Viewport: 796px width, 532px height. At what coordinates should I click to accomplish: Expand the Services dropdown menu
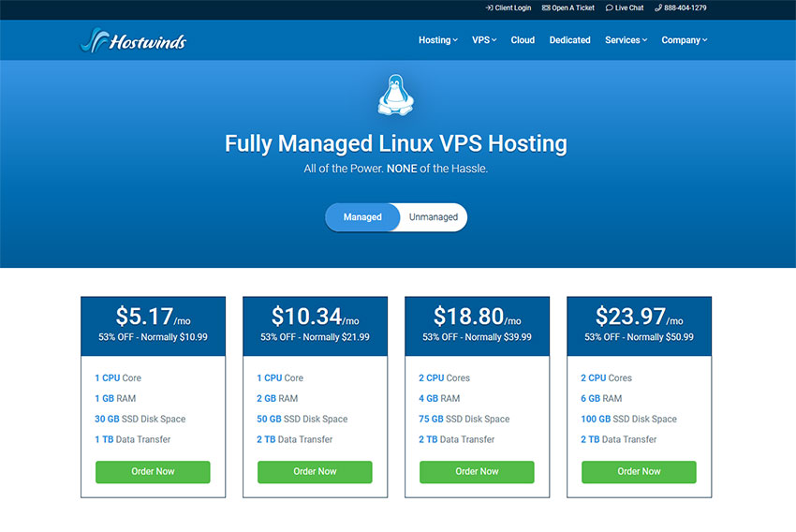click(626, 40)
